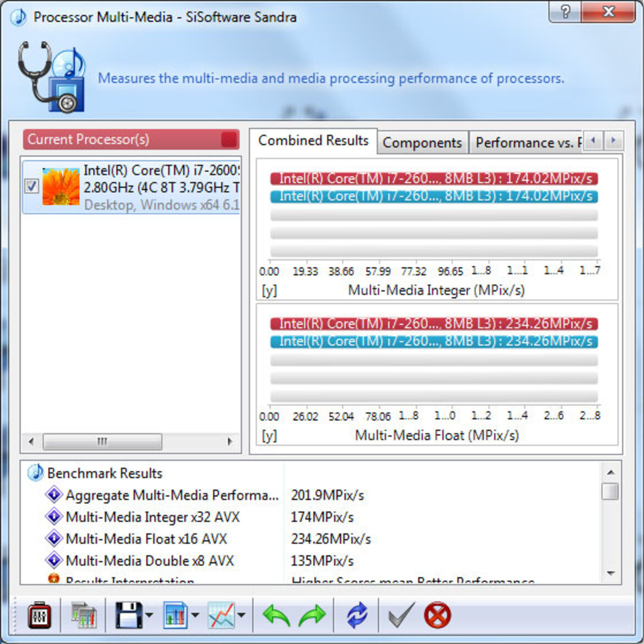Cancel with the red X circle icon
644x644 pixels.
[x=437, y=615]
